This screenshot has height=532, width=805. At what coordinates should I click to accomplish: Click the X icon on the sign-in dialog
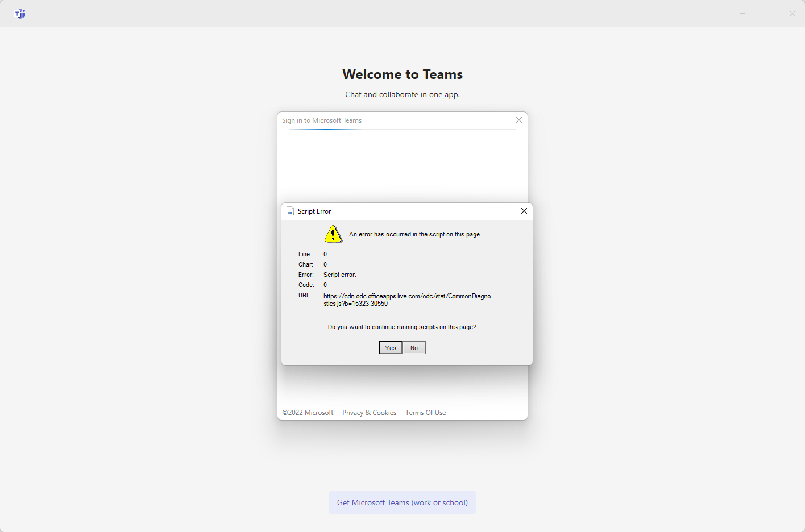(x=518, y=120)
